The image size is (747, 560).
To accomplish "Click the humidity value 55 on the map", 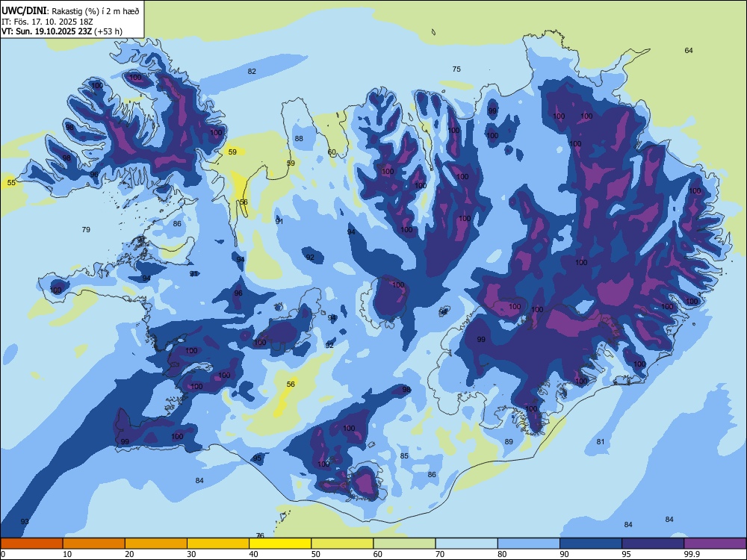I will [x=11, y=182].
